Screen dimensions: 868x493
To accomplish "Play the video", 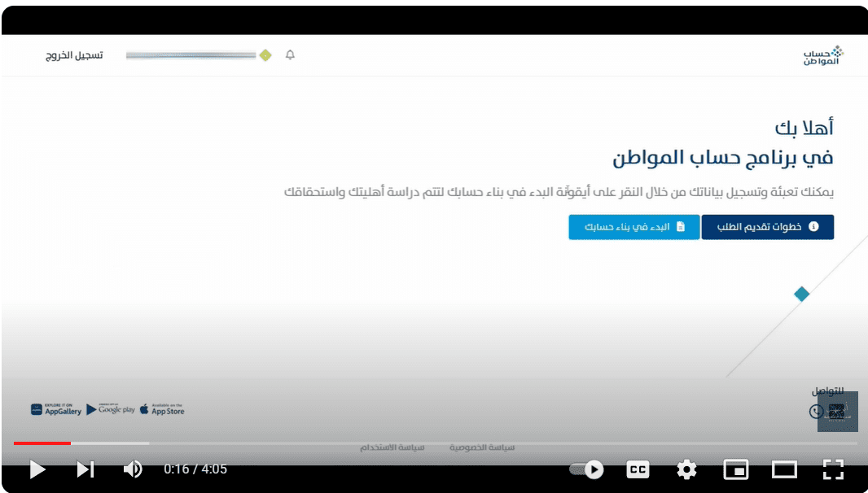I will coord(37,469).
